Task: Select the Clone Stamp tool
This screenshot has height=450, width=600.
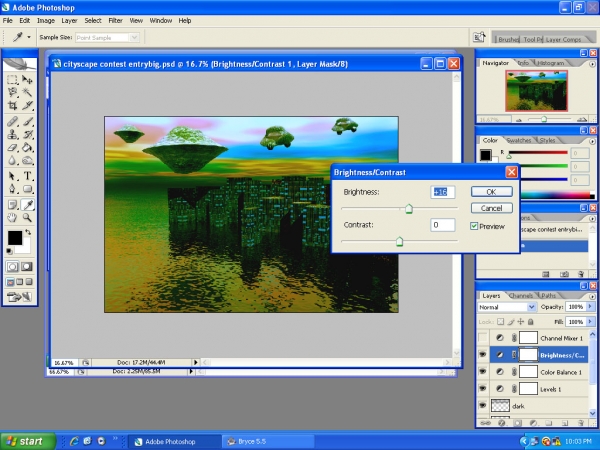Action: tap(12, 134)
